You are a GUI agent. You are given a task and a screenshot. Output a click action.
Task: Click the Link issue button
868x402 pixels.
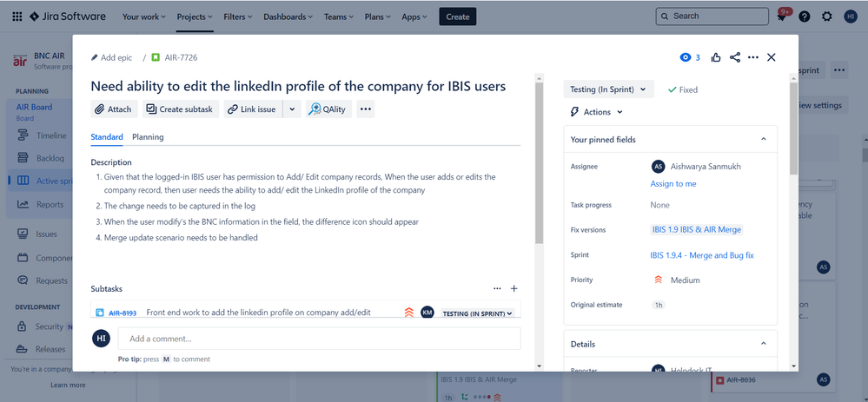tap(253, 109)
